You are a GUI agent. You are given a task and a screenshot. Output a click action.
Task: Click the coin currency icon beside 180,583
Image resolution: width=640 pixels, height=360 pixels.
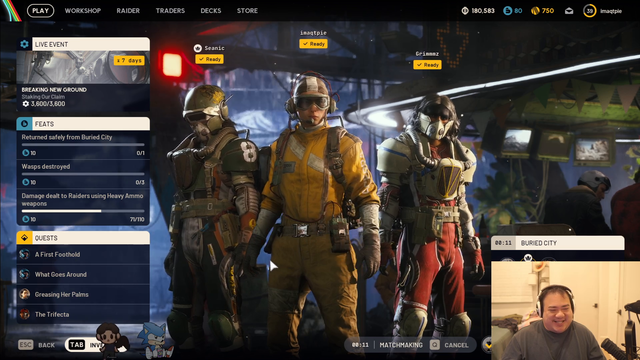tap(465, 11)
